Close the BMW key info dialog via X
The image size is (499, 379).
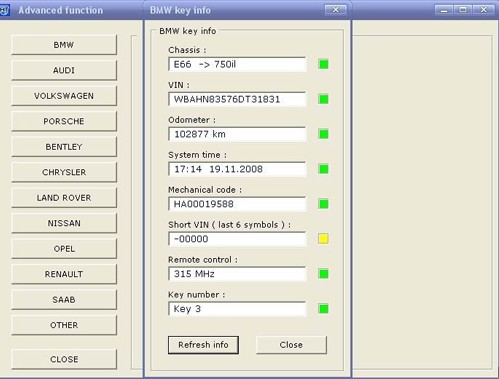(336, 10)
